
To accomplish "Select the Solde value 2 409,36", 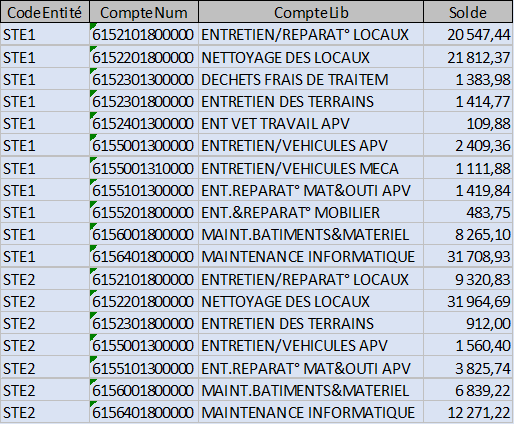I will click(468, 146).
